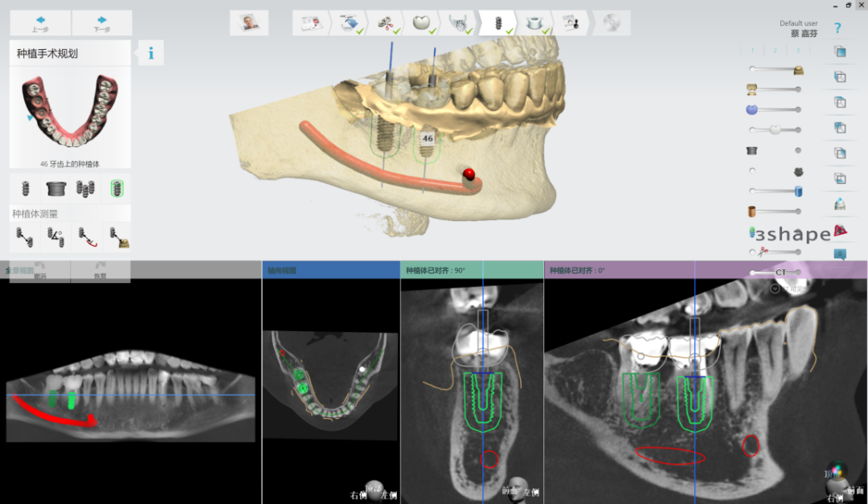Image resolution: width=868 pixels, height=504 pixels.
Task: Go to previous step 上一步
Action: coord(40,23)
